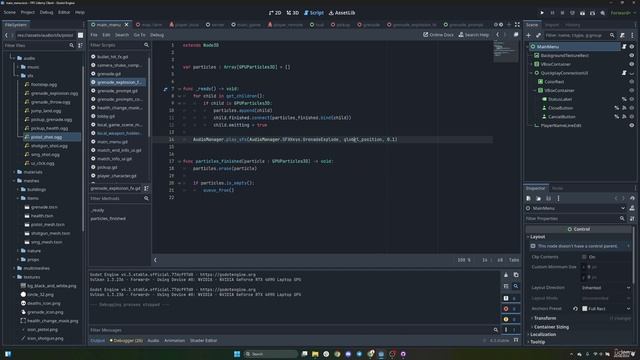Instantiate child scene with link icon
640x360 pixels.
[x=538, y=36]
